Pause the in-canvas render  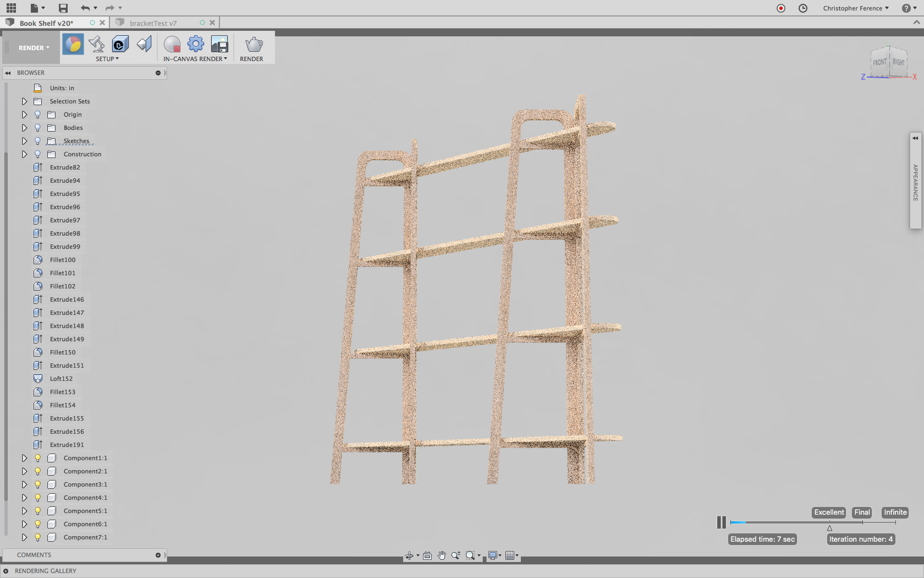click(721, 522)
